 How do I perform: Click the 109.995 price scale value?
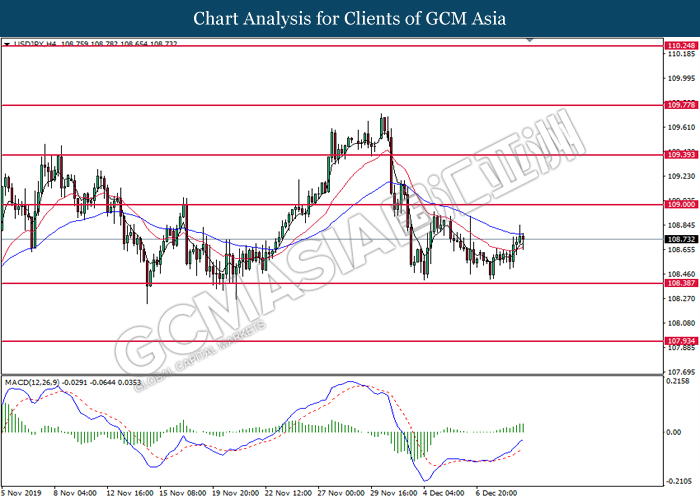pyautogui.click(x=681, y=79)
